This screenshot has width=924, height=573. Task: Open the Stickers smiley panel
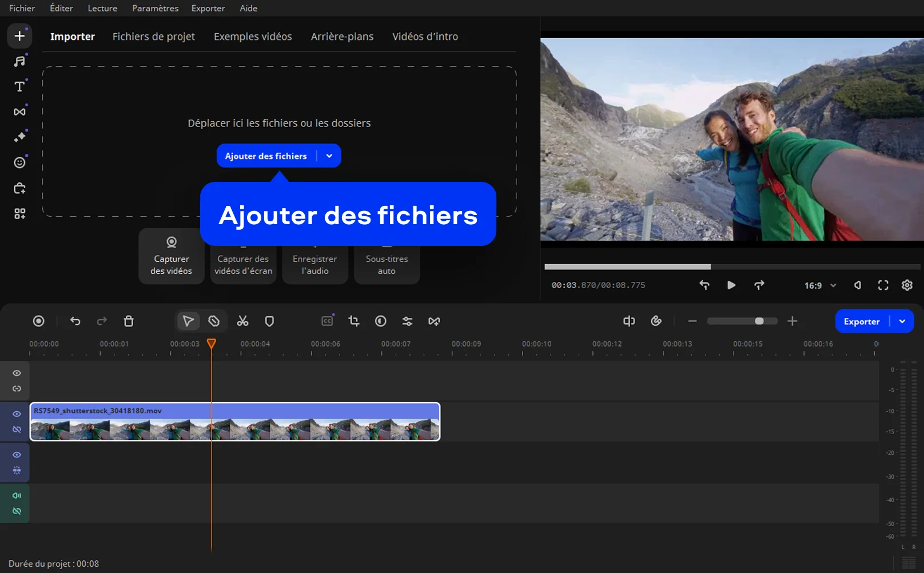click(19, 163)
